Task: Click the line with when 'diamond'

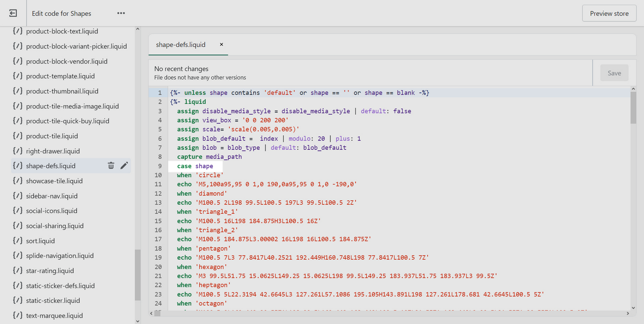Action: (202, 194)
